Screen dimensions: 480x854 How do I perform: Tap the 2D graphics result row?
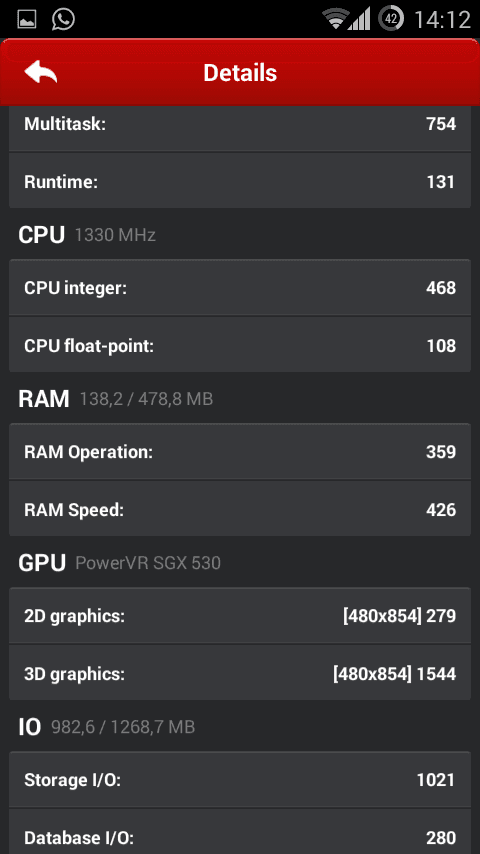point(240,615)
